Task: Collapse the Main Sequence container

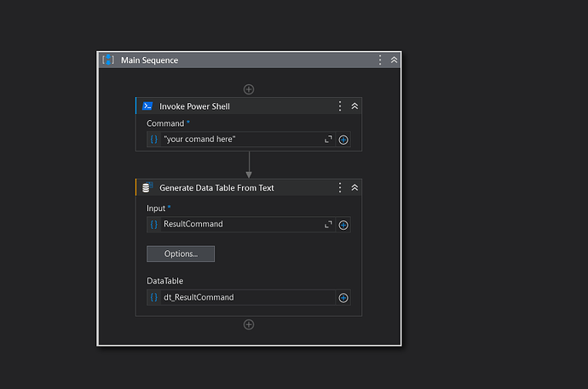Action: click(x=394, y=60)
